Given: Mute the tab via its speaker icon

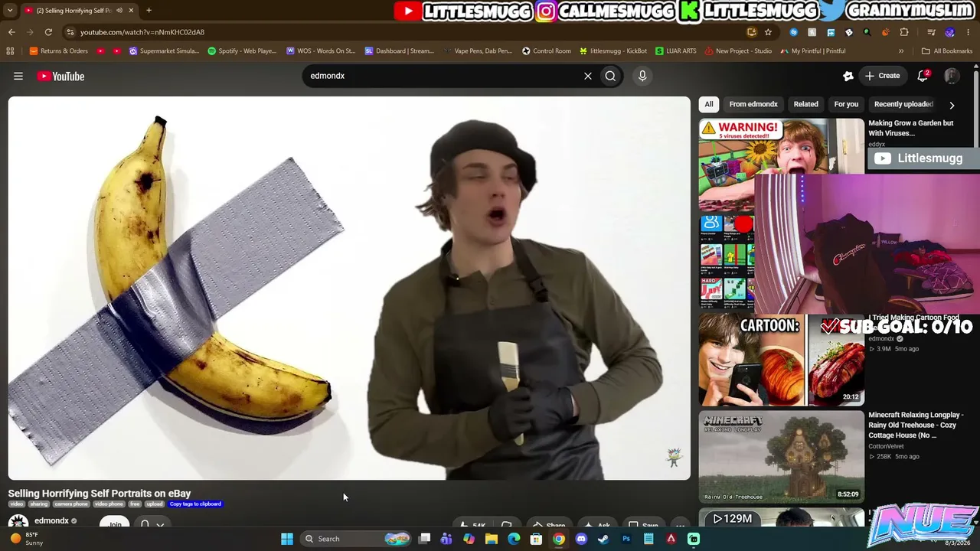Looking at the screenshot, I should [119, 11].
